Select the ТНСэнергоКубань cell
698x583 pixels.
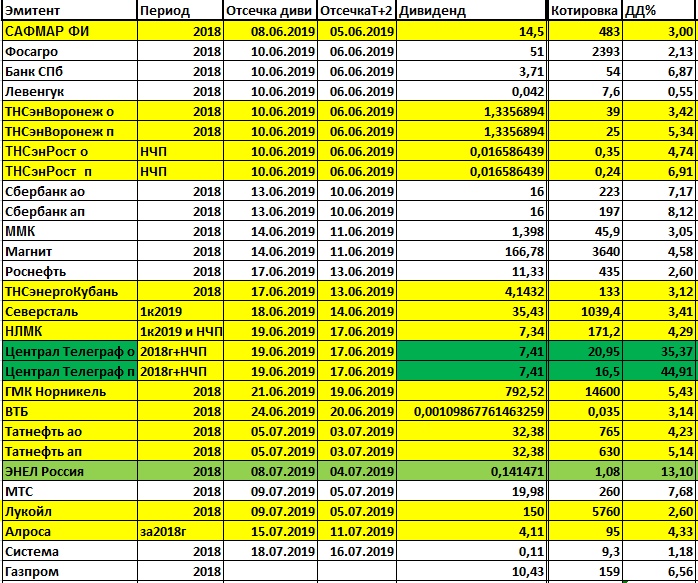[70, 292]
